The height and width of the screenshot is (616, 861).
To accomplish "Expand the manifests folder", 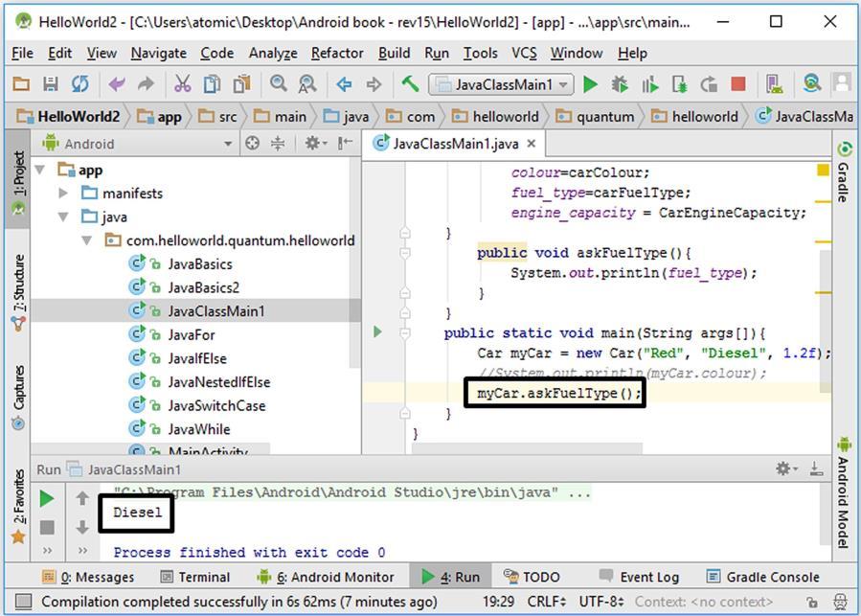I will tap(63, 194).
